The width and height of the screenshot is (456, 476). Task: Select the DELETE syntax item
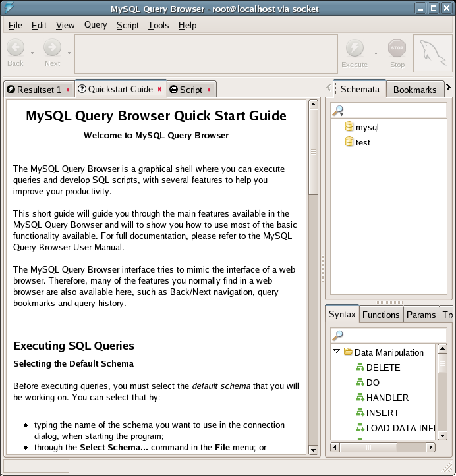click(383, 367)
